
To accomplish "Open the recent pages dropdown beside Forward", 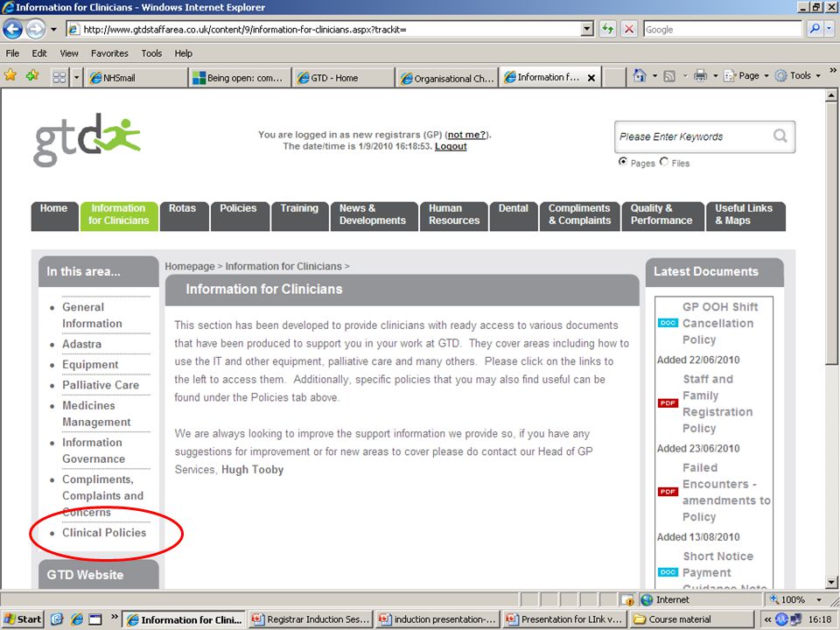I will coord(53,30).
